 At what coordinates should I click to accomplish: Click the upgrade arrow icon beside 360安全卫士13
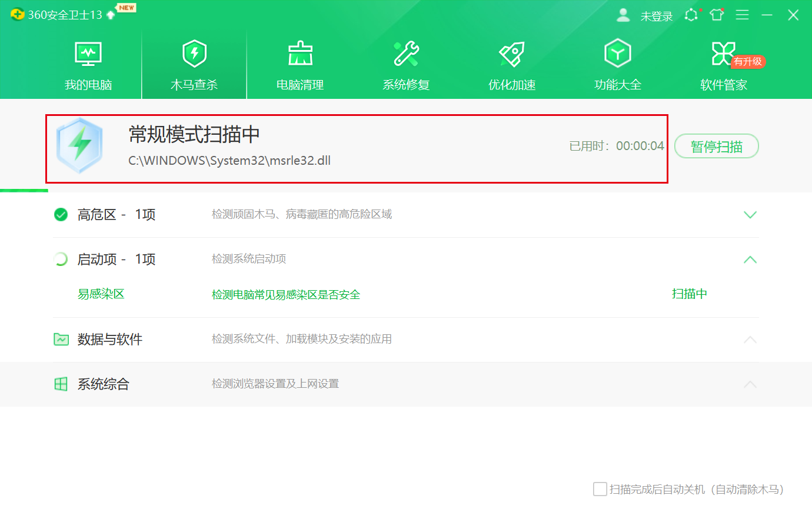point(111,15)
